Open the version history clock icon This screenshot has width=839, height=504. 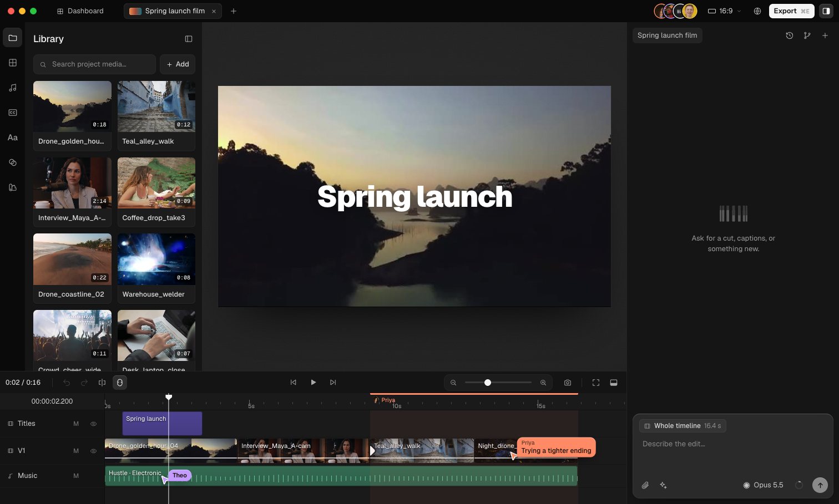click(x=790, y=35)
